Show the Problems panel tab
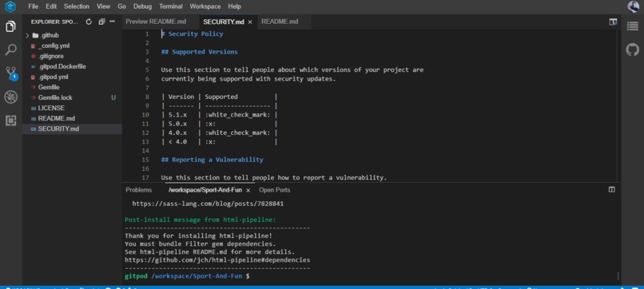The height and width of the screenshot is (289, 644). [138, 190]
